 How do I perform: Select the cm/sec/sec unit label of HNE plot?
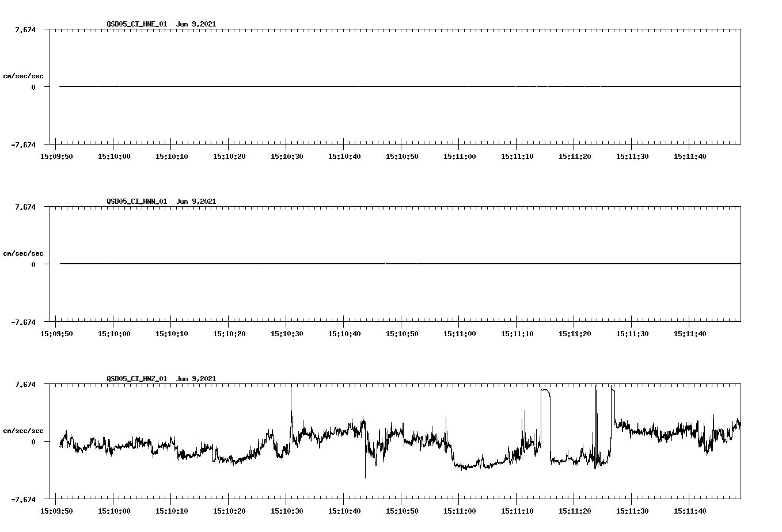(x=23, y=76)
